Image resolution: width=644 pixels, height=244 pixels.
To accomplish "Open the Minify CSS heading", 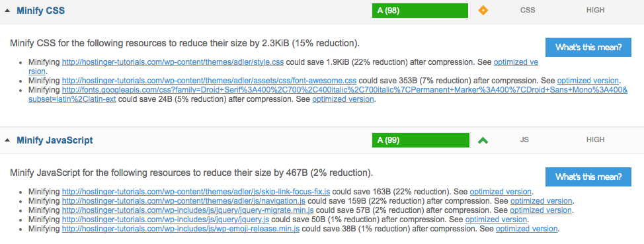I will tap(40, 11).
